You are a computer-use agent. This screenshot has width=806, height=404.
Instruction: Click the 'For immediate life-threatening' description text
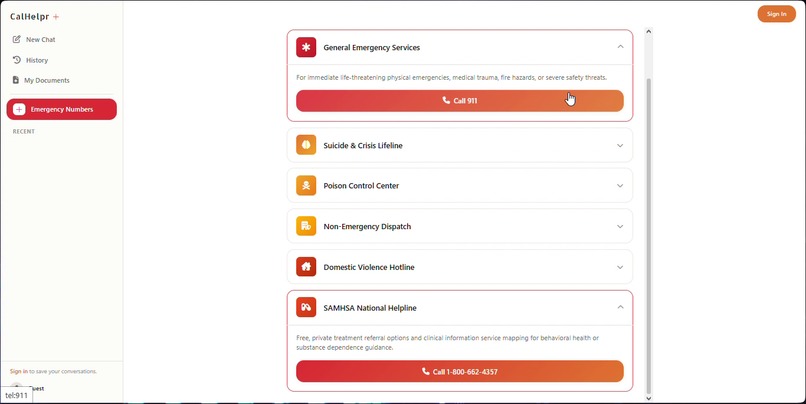pyautogui.click(x=451, y=78)
